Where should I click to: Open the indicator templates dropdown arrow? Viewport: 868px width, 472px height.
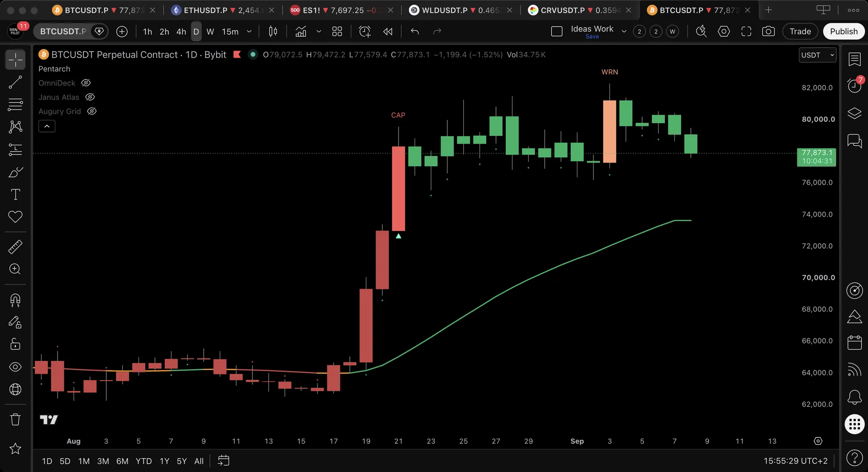click(x=318, y=31)
